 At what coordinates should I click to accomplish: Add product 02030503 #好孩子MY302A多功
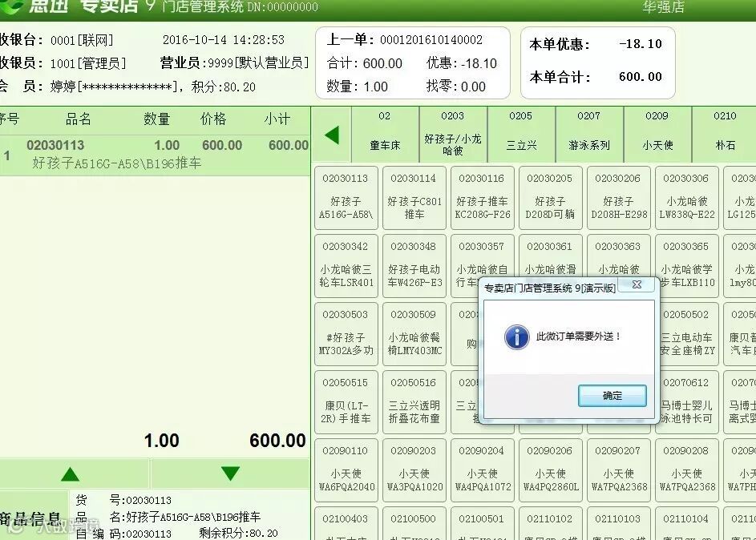346,334
